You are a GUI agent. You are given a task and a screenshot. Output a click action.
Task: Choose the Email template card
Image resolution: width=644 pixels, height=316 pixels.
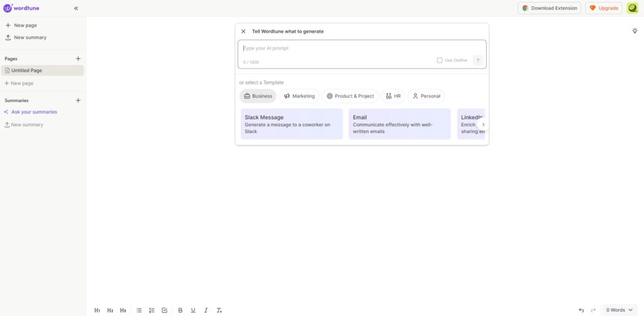399,124
